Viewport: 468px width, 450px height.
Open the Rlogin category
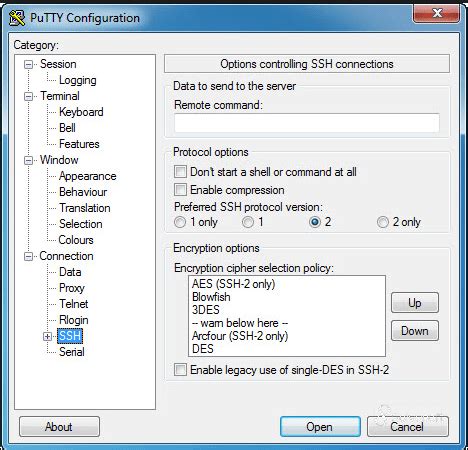[74, 320]
